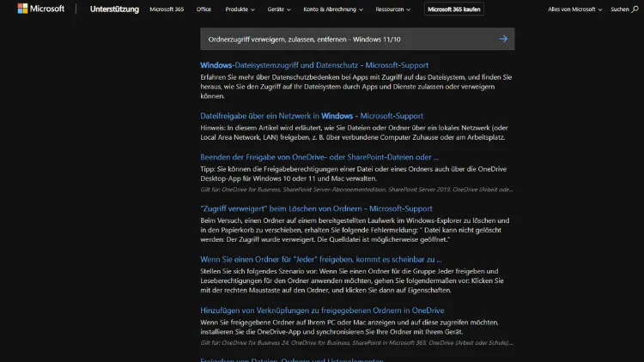Screen dimensions: 644x362
Task: Expand Alles von Microsoft menu
Action: pos(574,9)
